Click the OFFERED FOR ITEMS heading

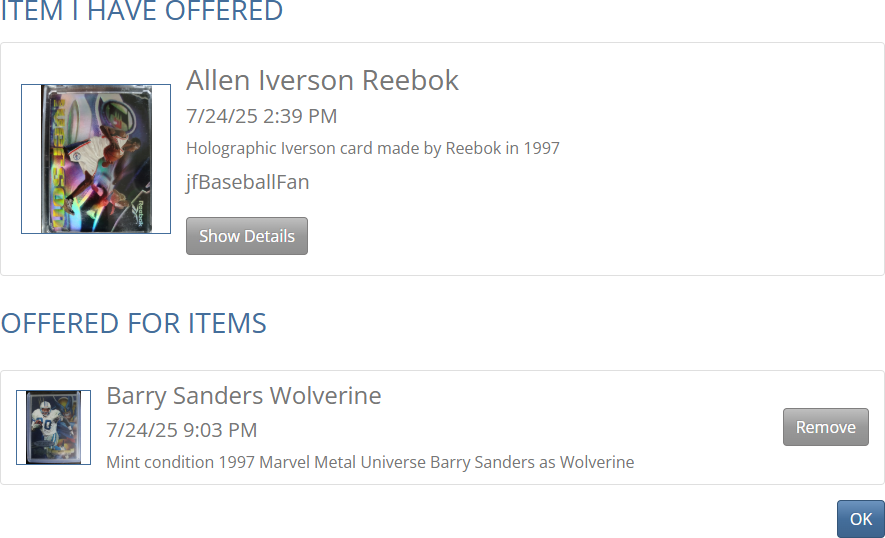tap(133, 323)
